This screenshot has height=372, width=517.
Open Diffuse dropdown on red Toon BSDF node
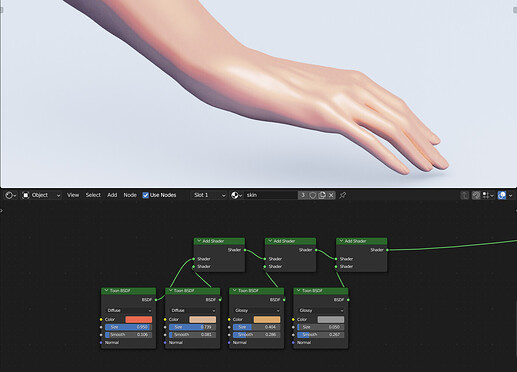click(129, 310)
